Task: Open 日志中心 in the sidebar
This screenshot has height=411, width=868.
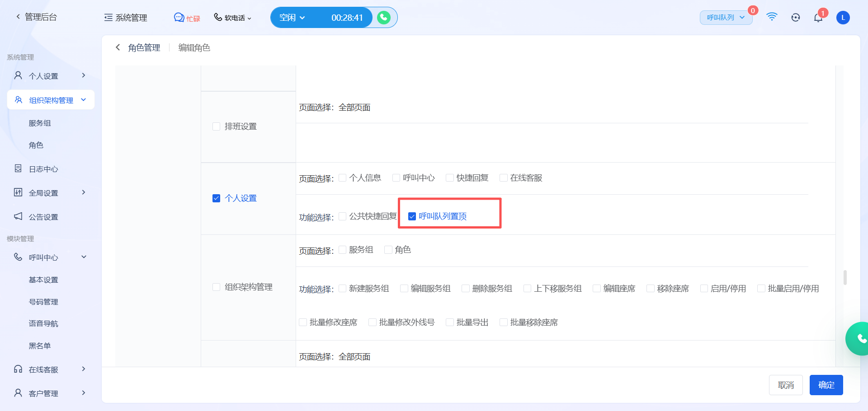Action: [43, 169]
